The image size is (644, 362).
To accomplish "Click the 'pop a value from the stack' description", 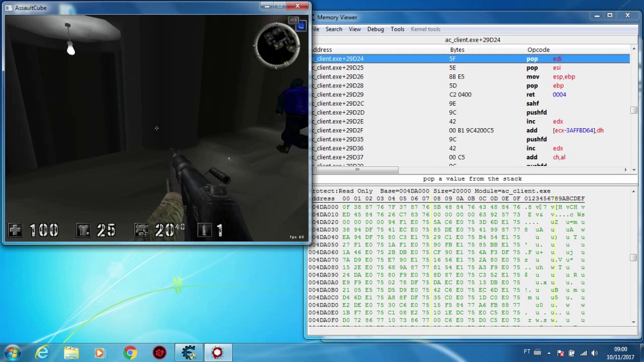I will (x=472, y=178).
